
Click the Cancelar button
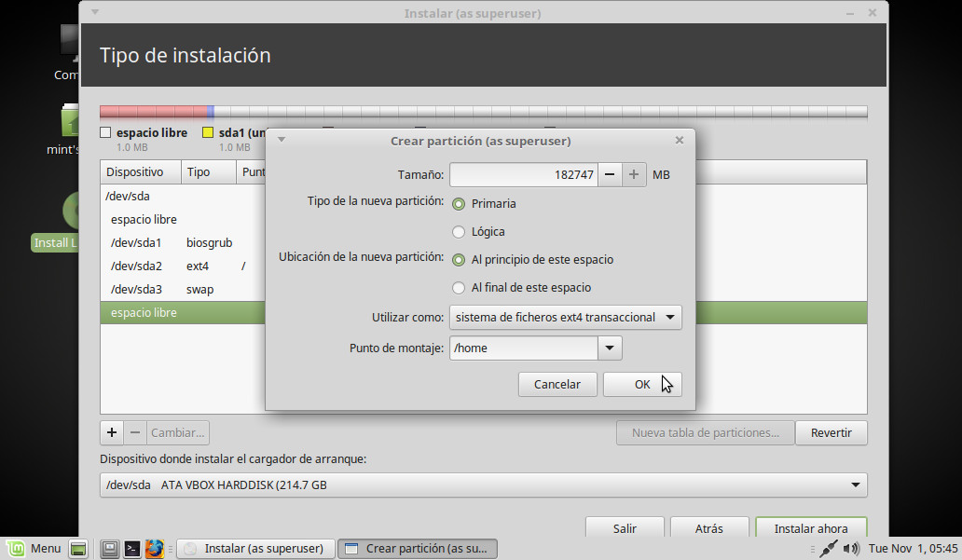point(557,384)
